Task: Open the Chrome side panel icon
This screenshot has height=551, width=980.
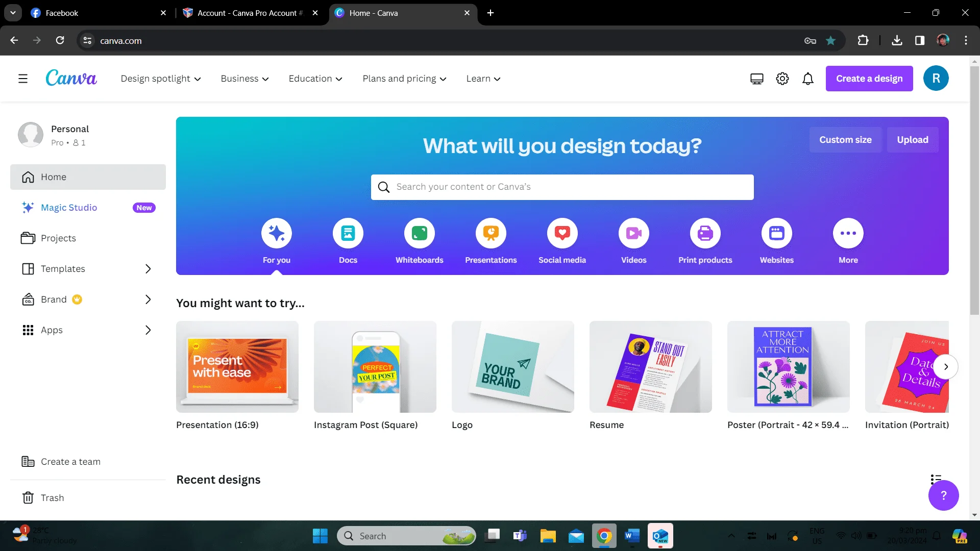Action: coord(920,41)
